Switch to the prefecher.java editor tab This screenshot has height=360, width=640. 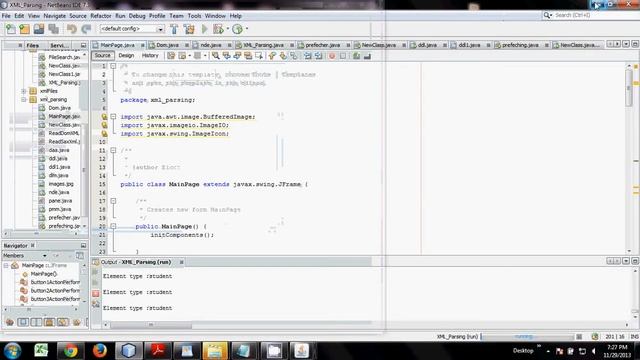pos(323,45)
